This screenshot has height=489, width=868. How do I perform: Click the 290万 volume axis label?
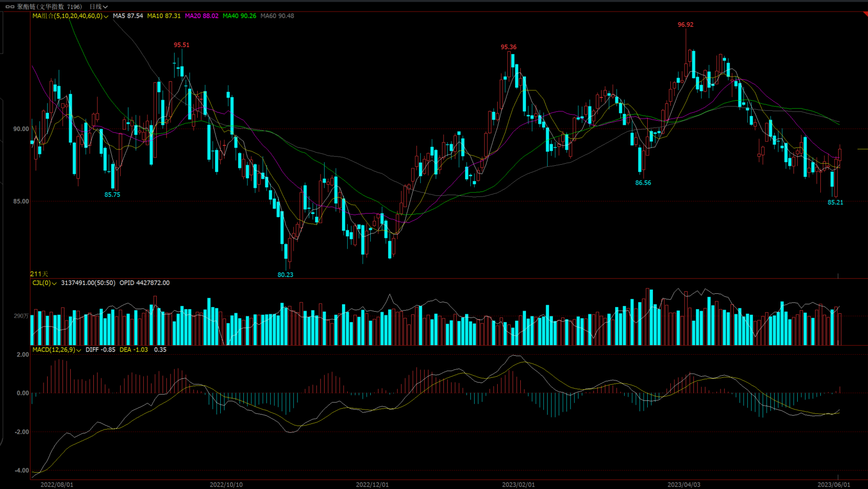21,316
